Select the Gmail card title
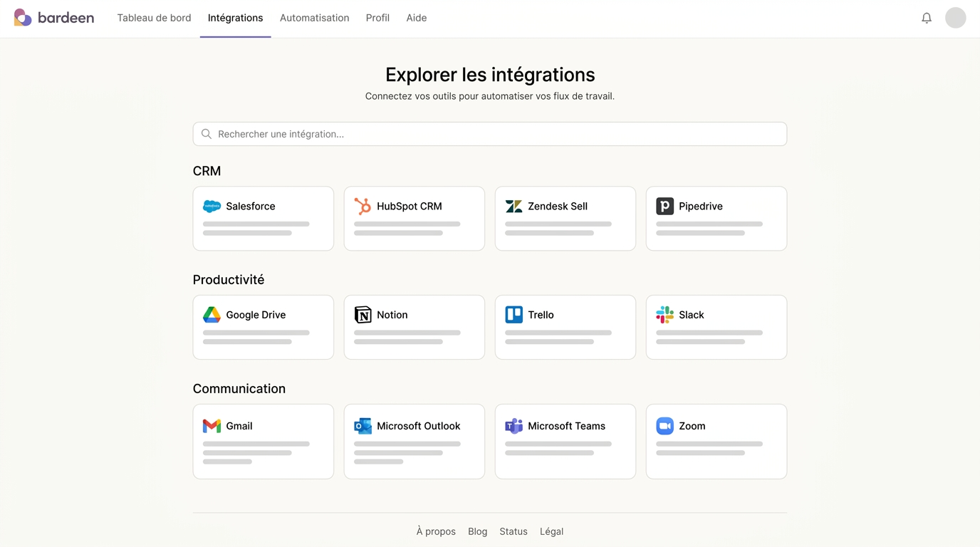 239,426
